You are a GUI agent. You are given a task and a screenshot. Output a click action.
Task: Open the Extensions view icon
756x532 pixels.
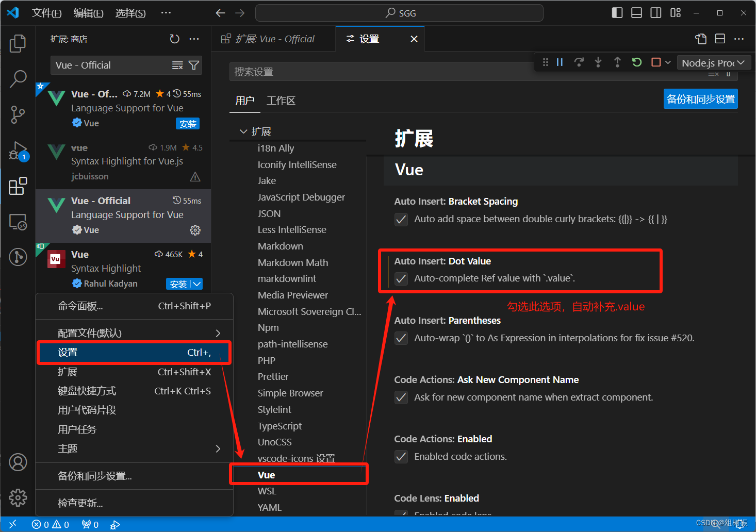click(x=18, y=186)
